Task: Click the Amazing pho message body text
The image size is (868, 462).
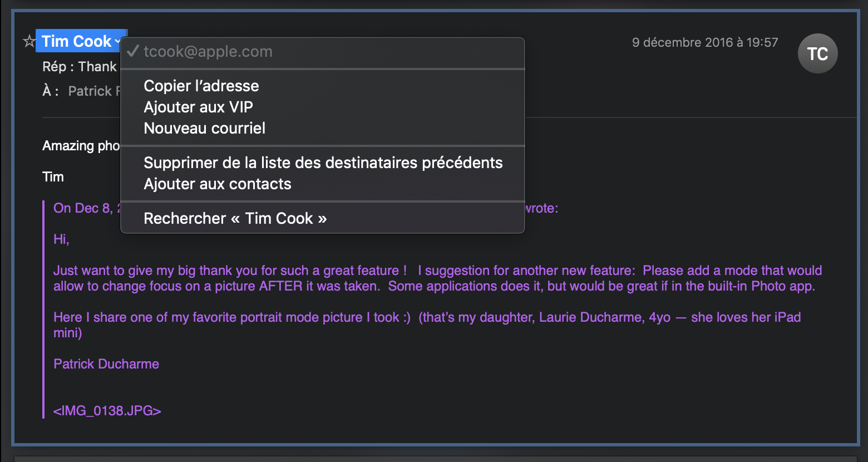Action: point(81,146)
